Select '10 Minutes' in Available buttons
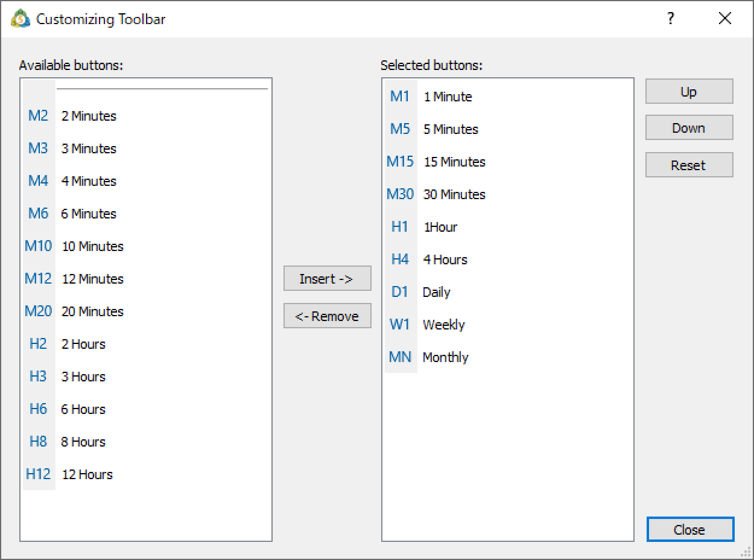The height and width of the screenshot is (560, 754). click(x=92, y=246)
